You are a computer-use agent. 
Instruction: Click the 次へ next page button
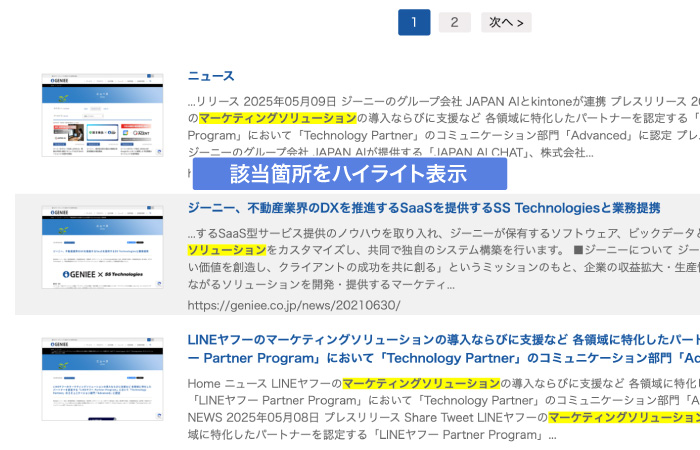click(x=506, y=22)
